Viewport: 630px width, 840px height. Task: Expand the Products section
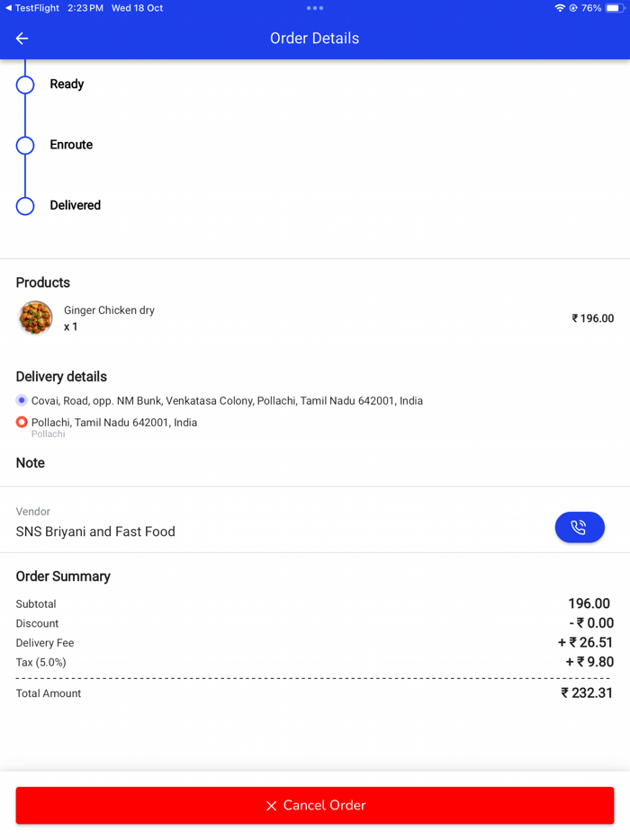coord(42,281)
